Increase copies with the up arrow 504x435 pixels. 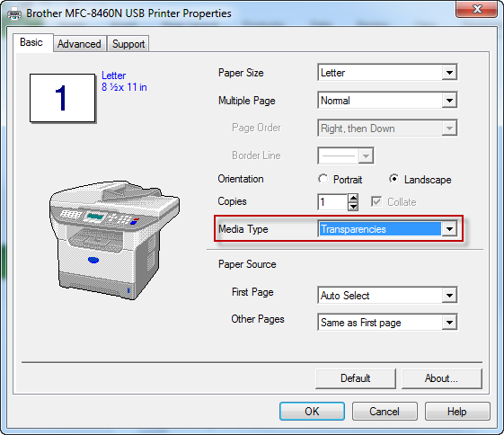(x=353, y=198)
